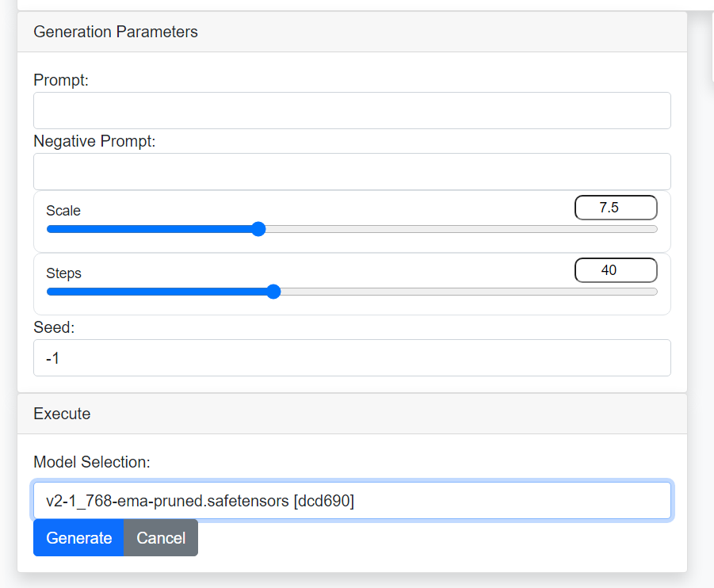
Task: Click the Scale value box showing 7.5
Action: pyautogui.click(x=616, y=207)
